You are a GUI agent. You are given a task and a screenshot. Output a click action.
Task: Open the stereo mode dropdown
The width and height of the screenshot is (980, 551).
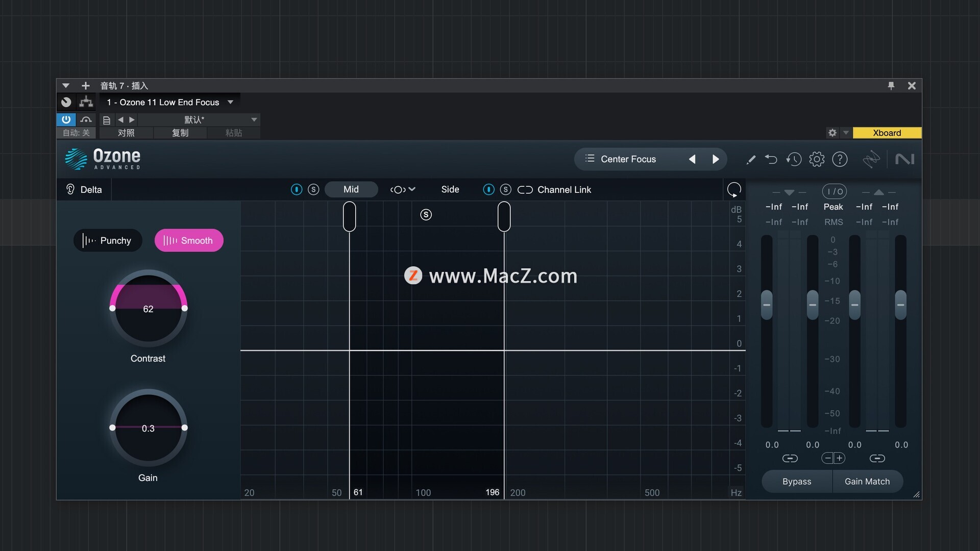point(403,189)
